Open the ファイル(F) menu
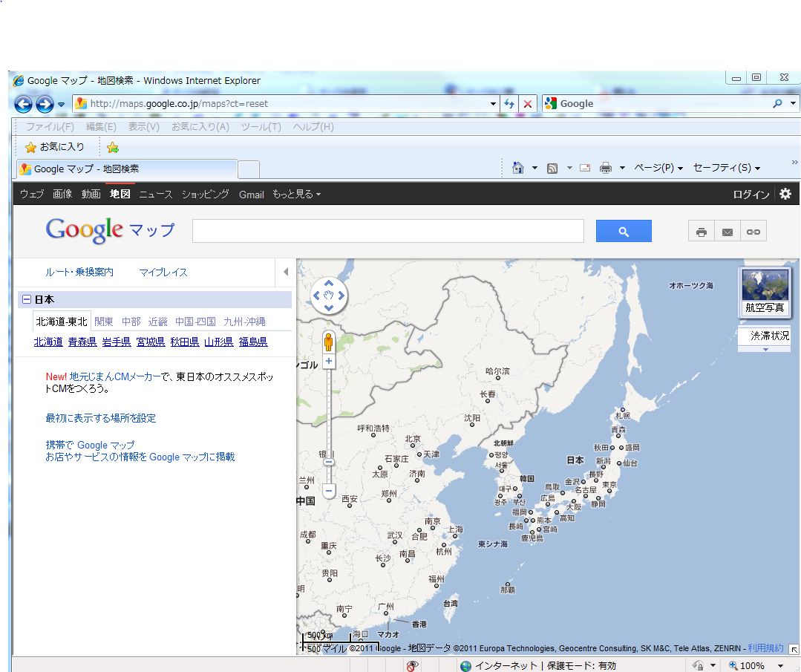The height and width of the screenshot is (672, 801). [50, 127]
